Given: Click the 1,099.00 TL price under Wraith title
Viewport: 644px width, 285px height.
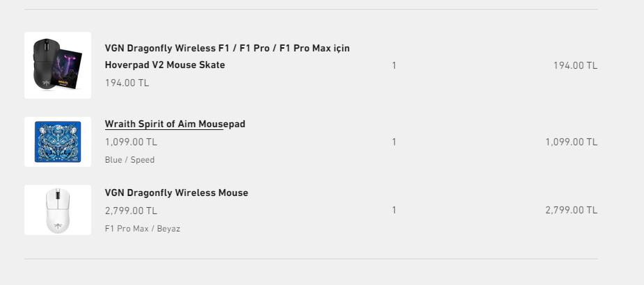Looking at the screenshot, I should (131, 142).
